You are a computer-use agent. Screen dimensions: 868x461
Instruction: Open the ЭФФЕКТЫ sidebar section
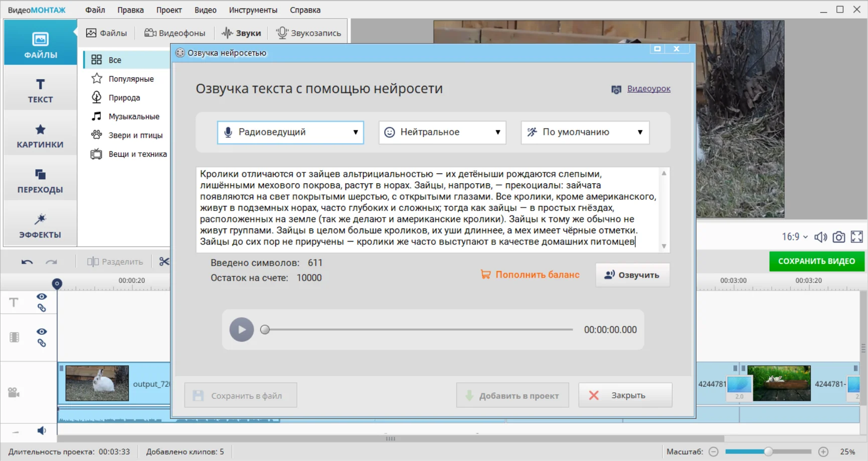coord(40,226)
